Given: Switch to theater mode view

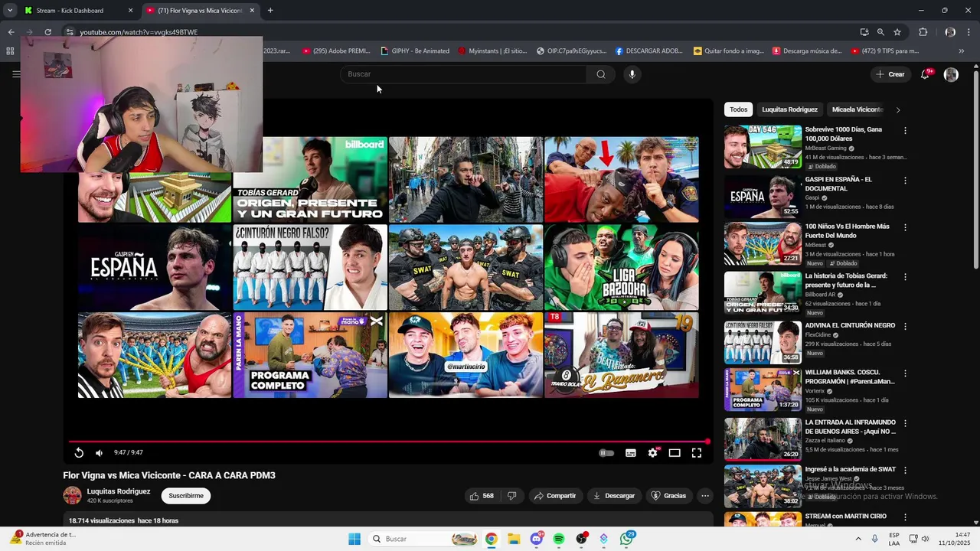Looking at the screenshot, I should [x=675, y=452].
